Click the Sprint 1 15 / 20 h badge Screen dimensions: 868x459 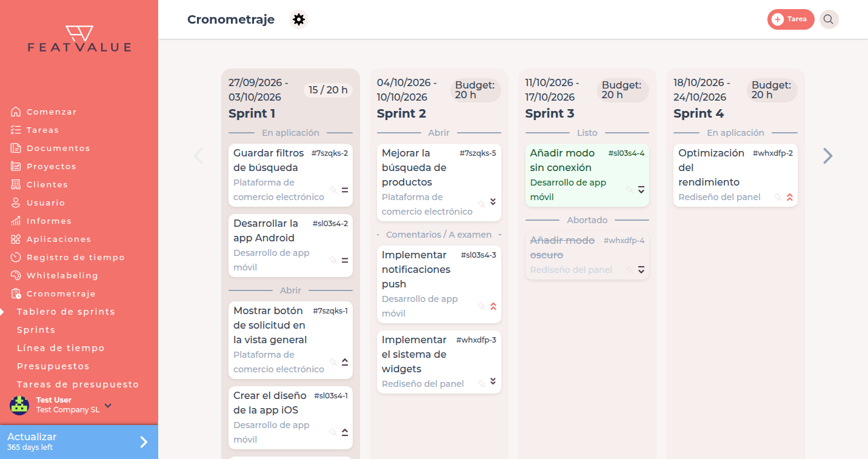328,90
